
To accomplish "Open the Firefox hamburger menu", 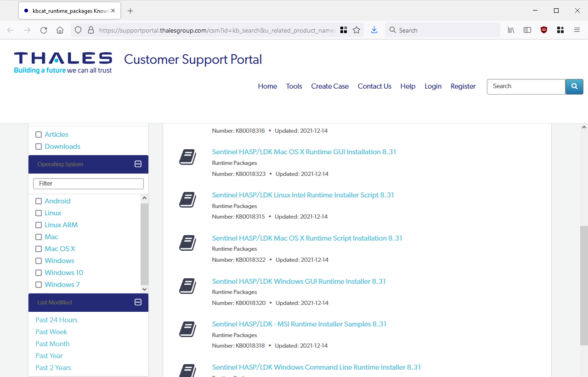I will click(577, 30).
